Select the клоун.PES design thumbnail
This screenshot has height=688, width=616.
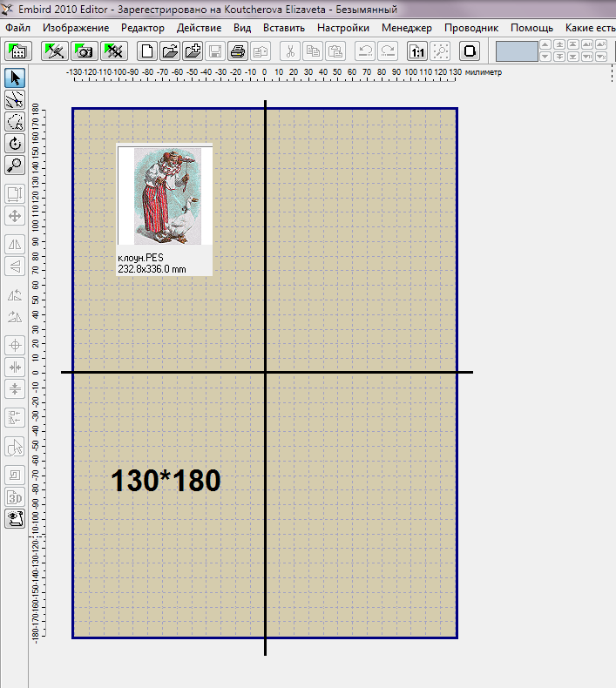[x=164, y=209]
